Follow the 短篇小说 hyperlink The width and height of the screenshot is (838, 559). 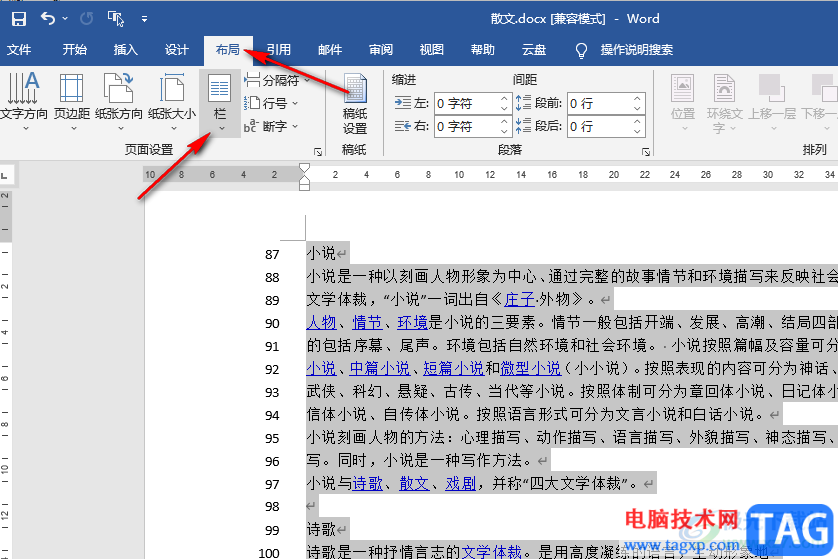tap(453, 368)
